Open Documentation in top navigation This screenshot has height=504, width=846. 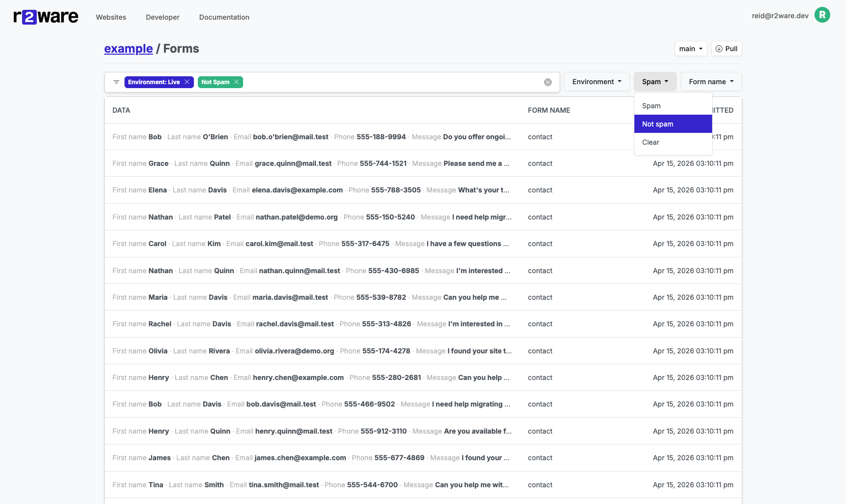click(x=224, y=17)
